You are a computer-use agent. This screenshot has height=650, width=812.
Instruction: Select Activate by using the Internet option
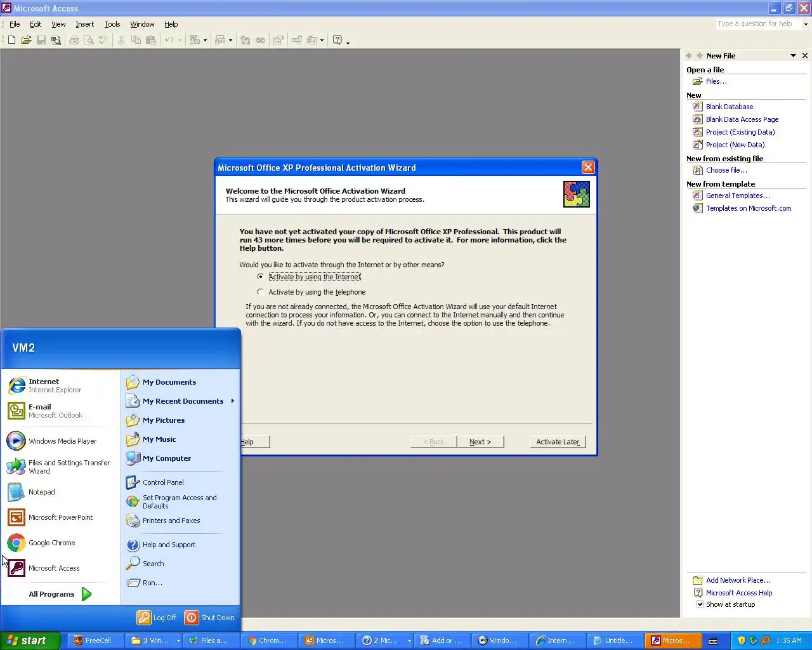click(260, 277)
